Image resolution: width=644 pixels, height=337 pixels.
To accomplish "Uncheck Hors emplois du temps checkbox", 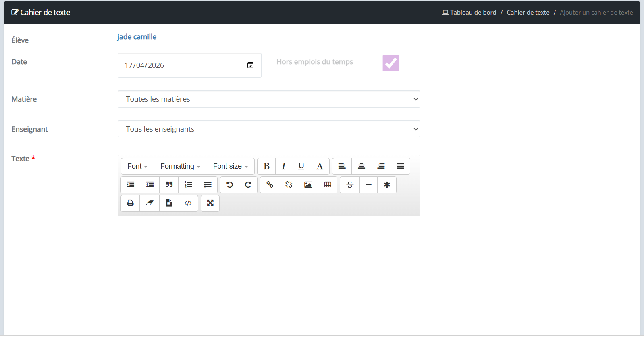I will click(x=391, y=63).
